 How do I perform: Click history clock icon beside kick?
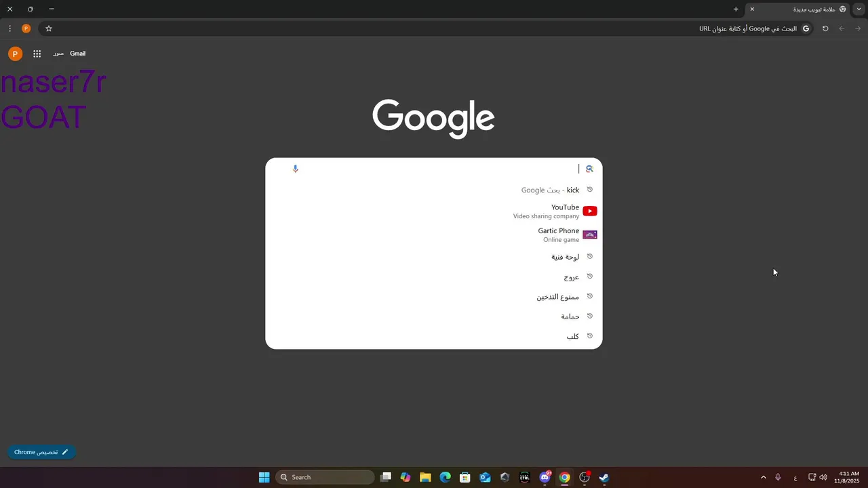(590, 190)
